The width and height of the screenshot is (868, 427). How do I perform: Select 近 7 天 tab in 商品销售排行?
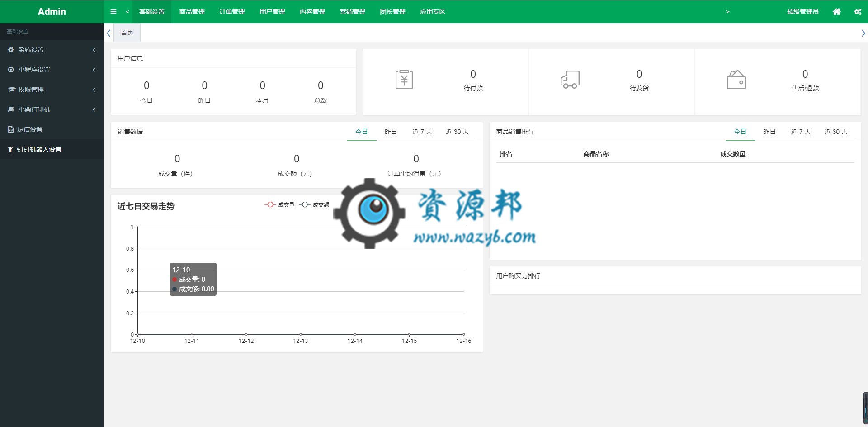point(801,132)
